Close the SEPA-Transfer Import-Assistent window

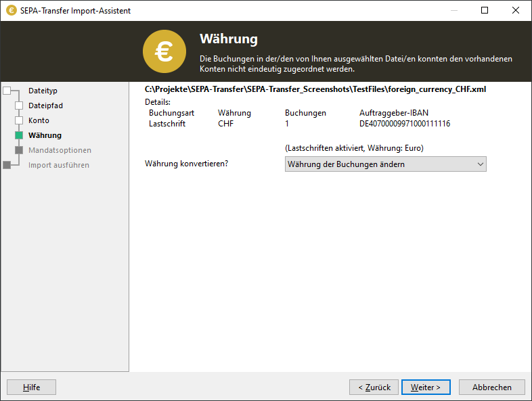click(515, 10)
